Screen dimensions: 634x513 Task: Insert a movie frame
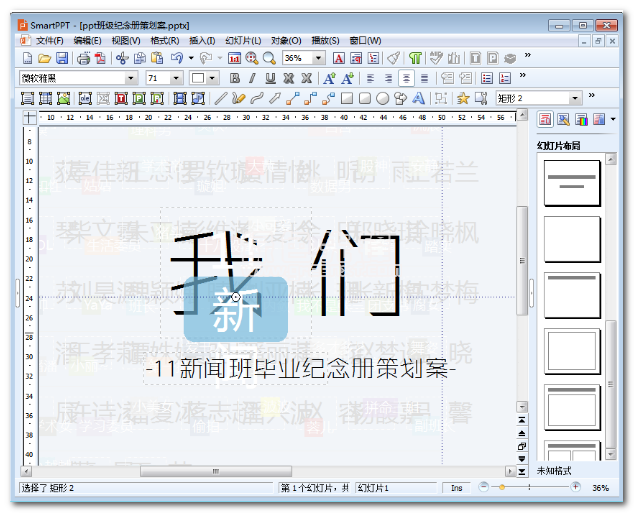click(180, 98)
